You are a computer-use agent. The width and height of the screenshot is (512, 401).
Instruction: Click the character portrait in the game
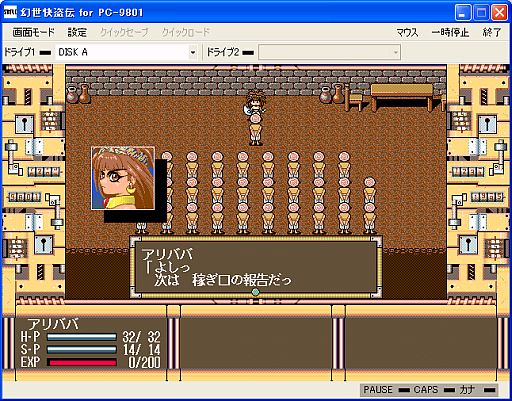(123, 178)
